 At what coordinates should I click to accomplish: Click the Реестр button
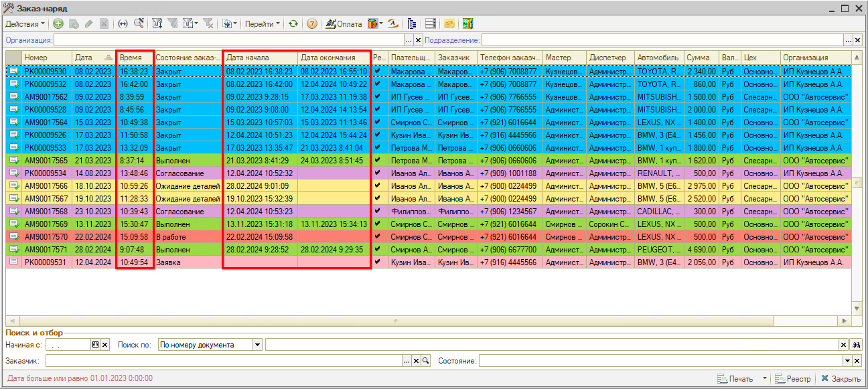(792, 379)
